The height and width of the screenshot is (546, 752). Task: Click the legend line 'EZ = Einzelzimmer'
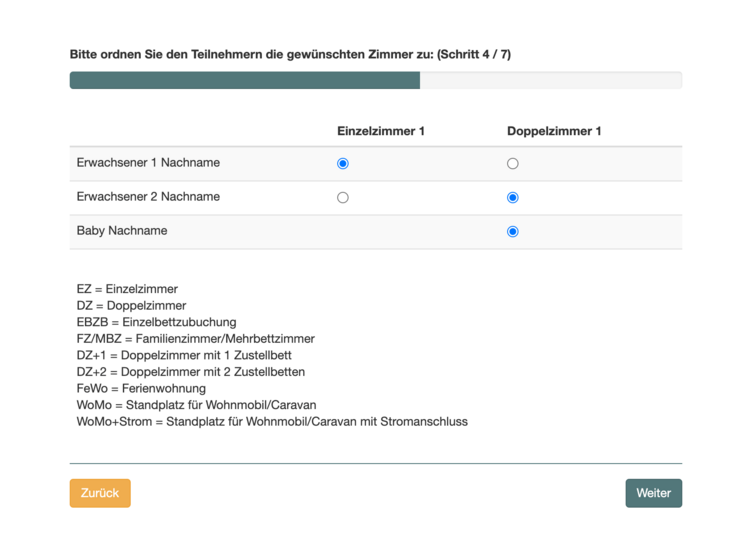point(127,289)
